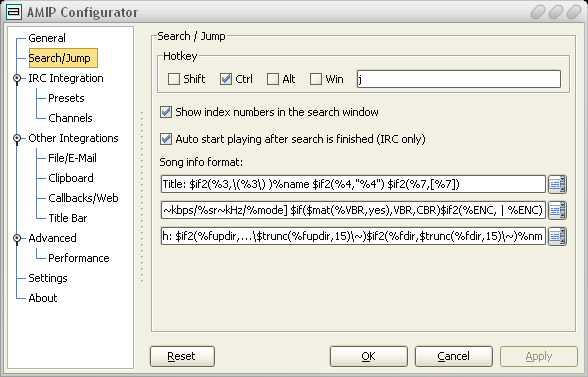The width and height of the screenshot is (588, 377).
Task: Open format editor for kbps/VBR song info field
Action: [557, 210]
